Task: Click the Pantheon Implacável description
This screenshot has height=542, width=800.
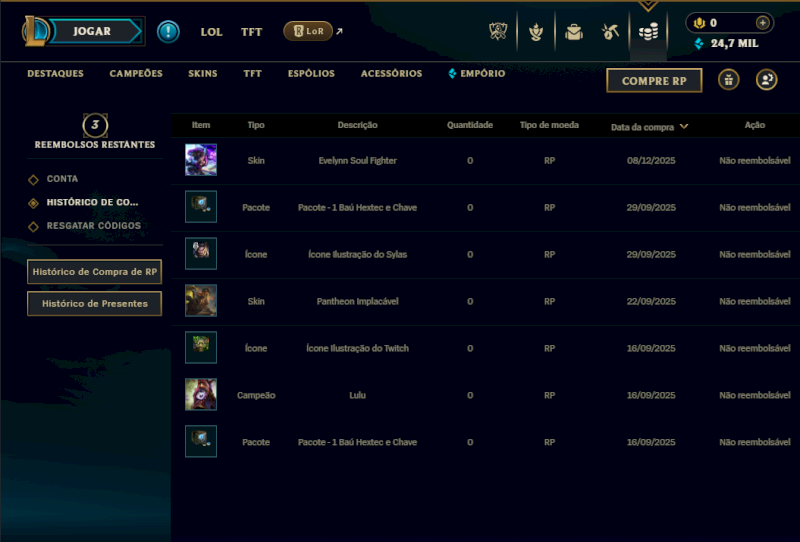Action: tap(357, 302)
